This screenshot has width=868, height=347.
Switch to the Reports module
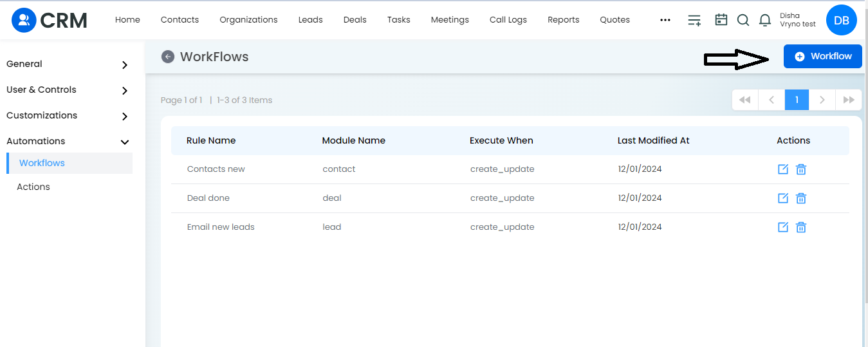pos(564,20)
